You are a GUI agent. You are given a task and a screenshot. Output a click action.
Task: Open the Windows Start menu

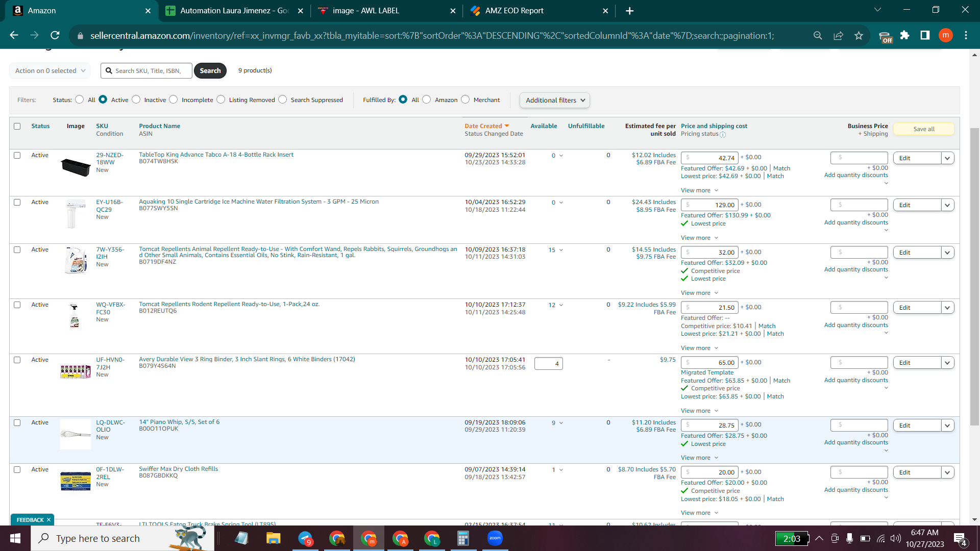point(15,538)
